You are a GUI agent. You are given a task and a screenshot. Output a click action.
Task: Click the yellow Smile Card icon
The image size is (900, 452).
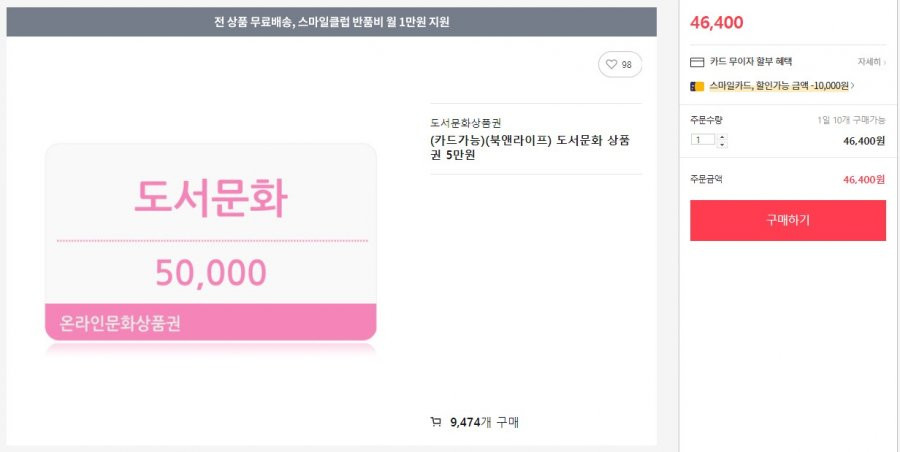697,87
